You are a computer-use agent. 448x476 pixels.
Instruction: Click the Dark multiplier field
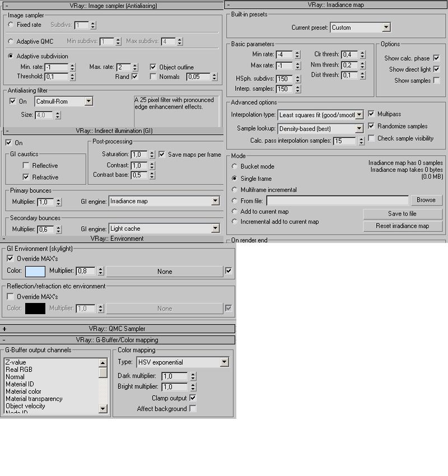click(175, 376)
